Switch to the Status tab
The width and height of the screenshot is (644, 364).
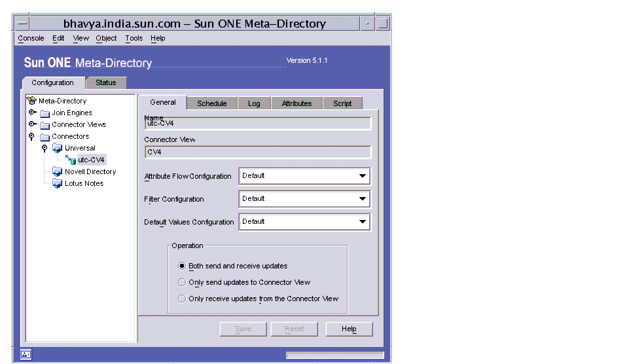coord(106,82)
